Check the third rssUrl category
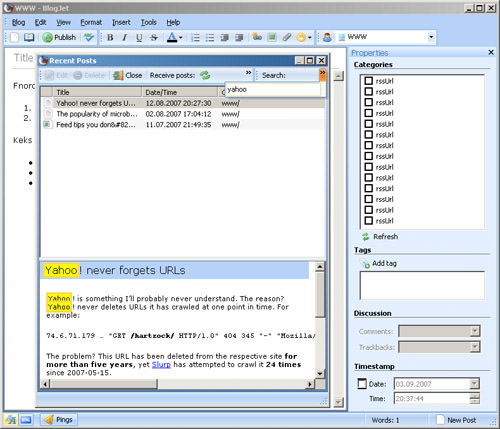The height and width of the screenshot is (429, 500). [368, 102]
